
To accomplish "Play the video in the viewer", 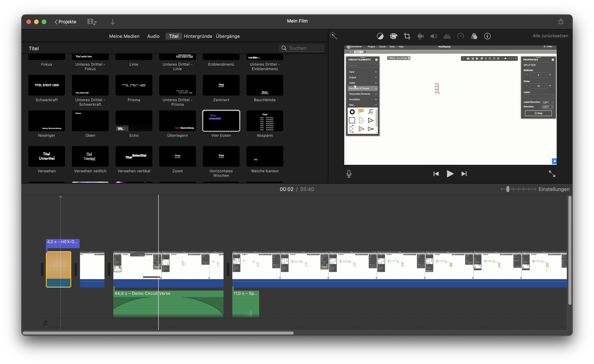I will click(x=450, y=174).
